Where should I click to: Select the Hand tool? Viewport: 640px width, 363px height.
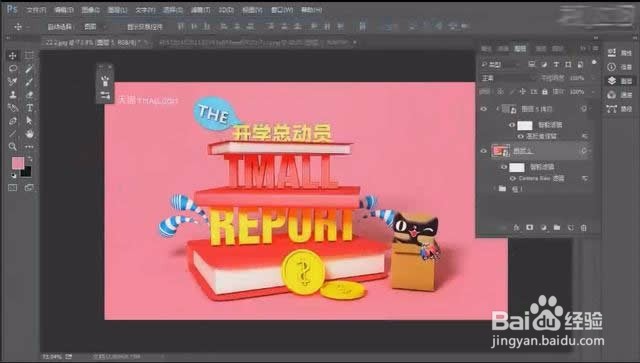tap(29, 134)
